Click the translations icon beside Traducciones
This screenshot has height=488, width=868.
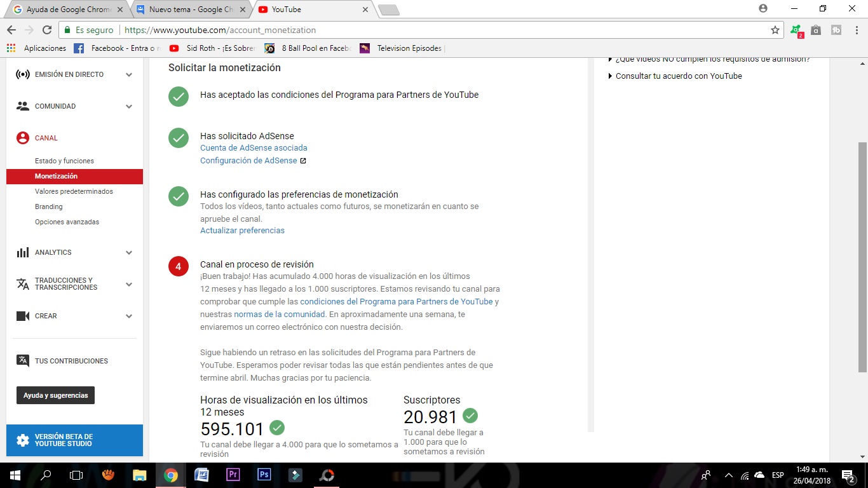click(23, 284)
